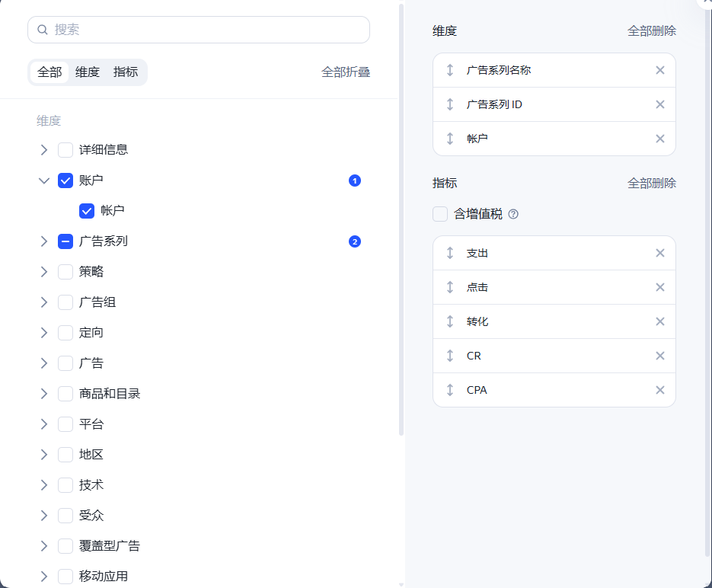Remove 点击 metric with its X icon

(x=659, y=287)
